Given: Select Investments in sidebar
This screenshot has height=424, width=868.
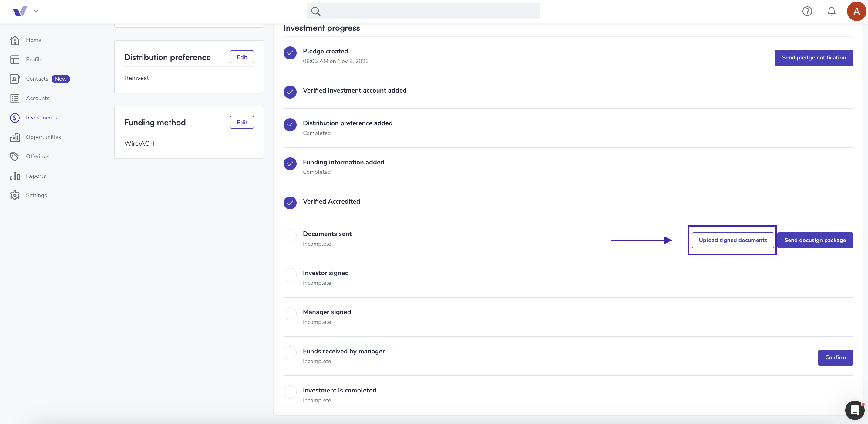Looking at the screenshot, I should point(41,118).
